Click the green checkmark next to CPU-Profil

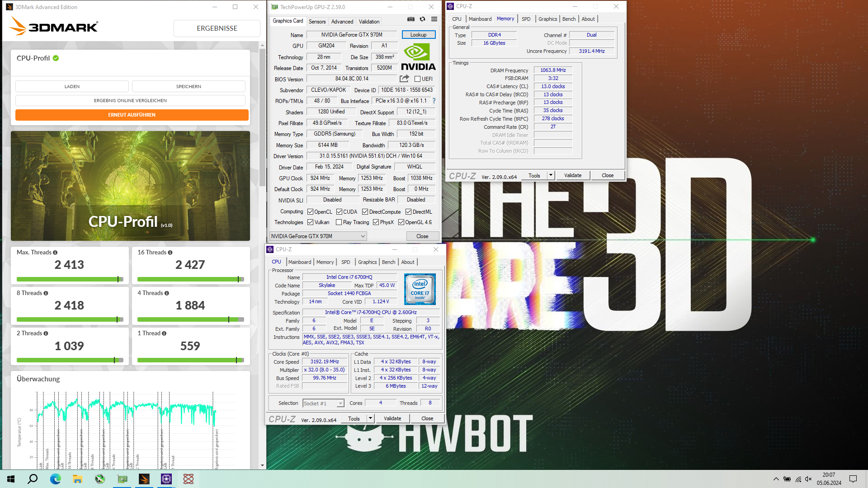(56, 58)
